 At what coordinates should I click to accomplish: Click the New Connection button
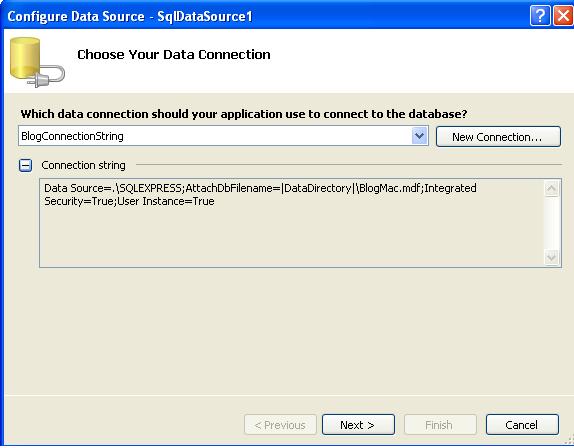498,137
